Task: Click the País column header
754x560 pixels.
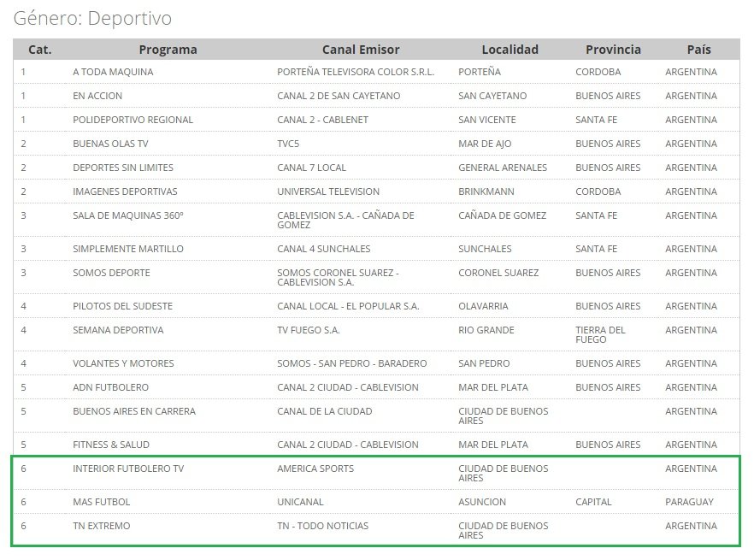Action: [698, 50]
